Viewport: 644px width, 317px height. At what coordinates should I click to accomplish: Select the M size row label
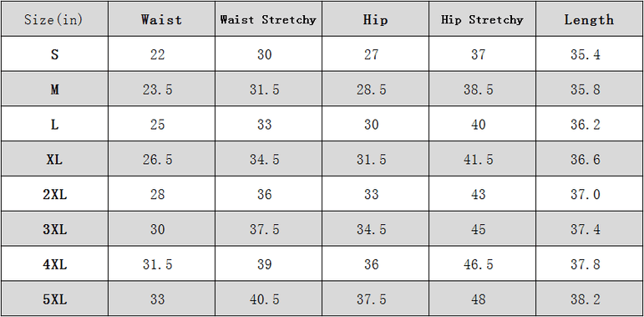[x=54, y=89]
